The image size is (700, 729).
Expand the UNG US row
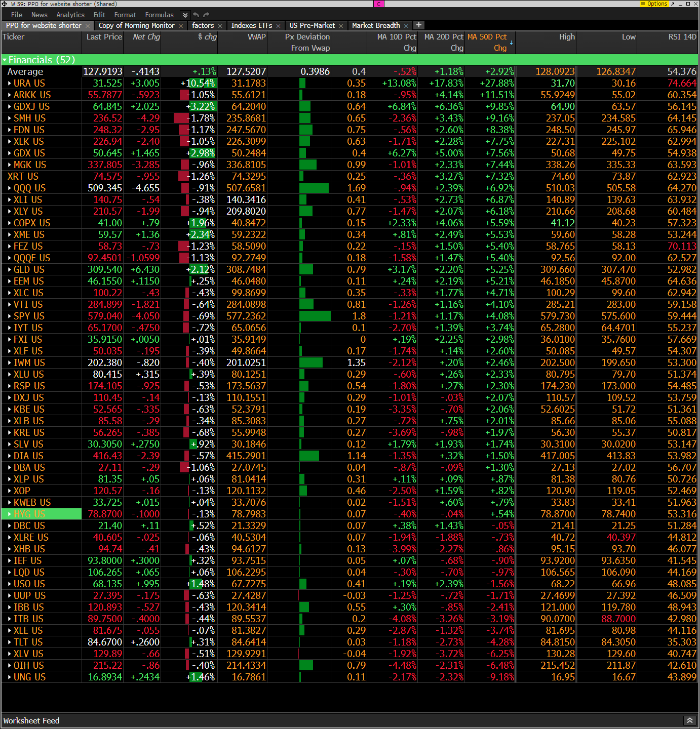tap(10, 677)
